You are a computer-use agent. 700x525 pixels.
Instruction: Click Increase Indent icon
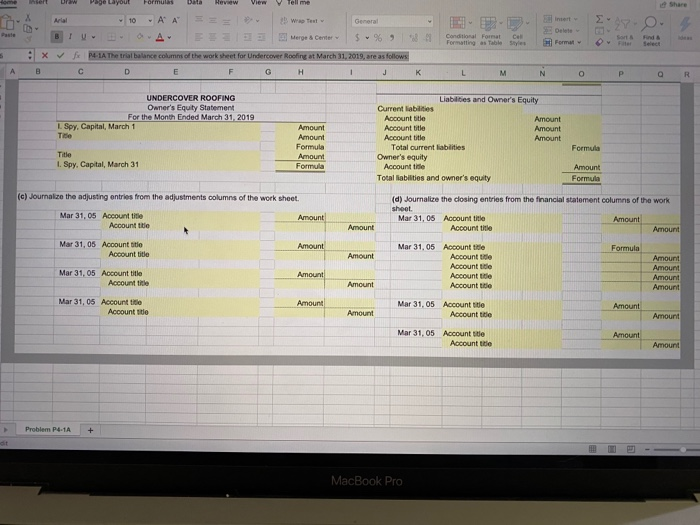(261, 38)
